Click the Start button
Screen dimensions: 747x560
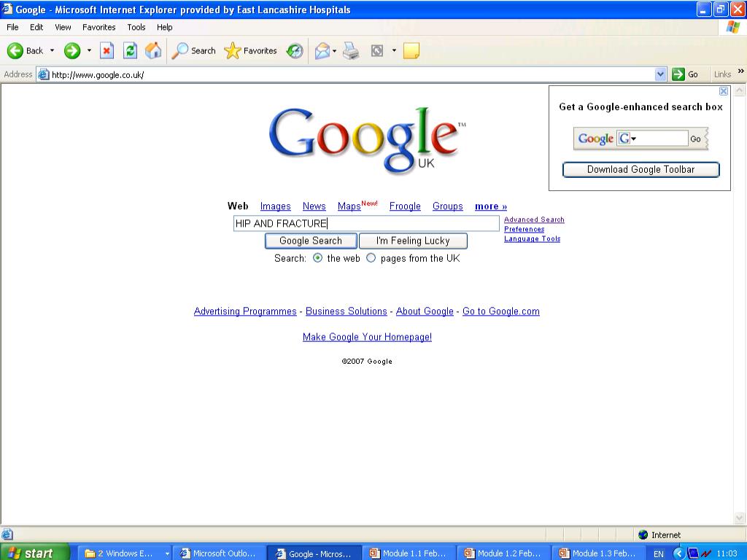[x=35, y=553]
